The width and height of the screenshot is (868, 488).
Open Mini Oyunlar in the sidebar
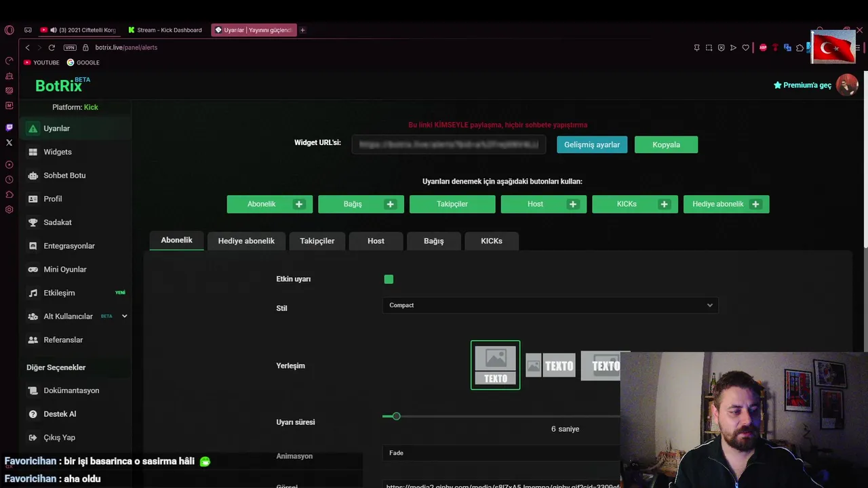point(64,269)
